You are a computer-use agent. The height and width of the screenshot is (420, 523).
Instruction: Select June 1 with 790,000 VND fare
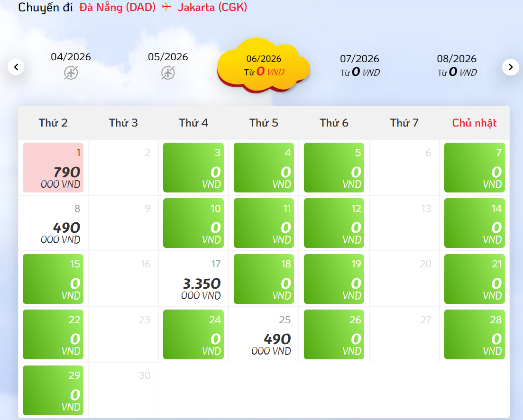53,168
